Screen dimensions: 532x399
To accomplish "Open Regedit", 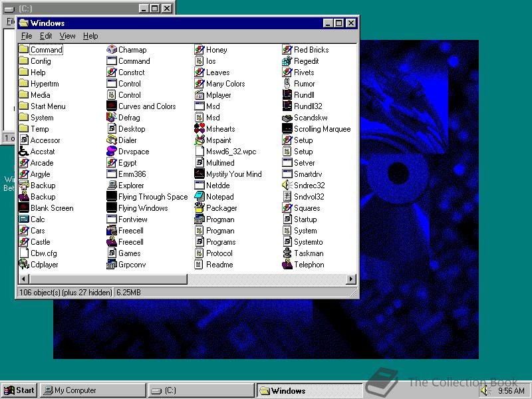I will [303, 61].
